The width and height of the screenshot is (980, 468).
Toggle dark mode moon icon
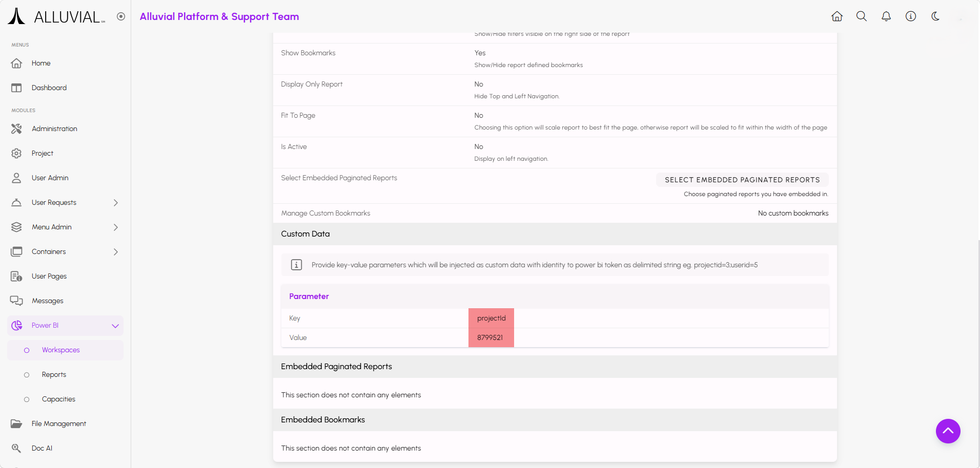(x=935, y=16)
